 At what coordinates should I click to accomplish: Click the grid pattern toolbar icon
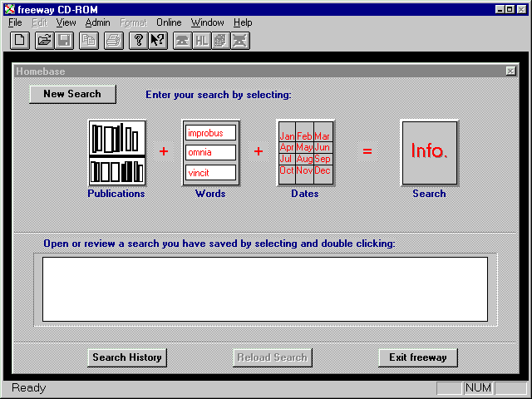pyautogui.click(x=221, y=41)
